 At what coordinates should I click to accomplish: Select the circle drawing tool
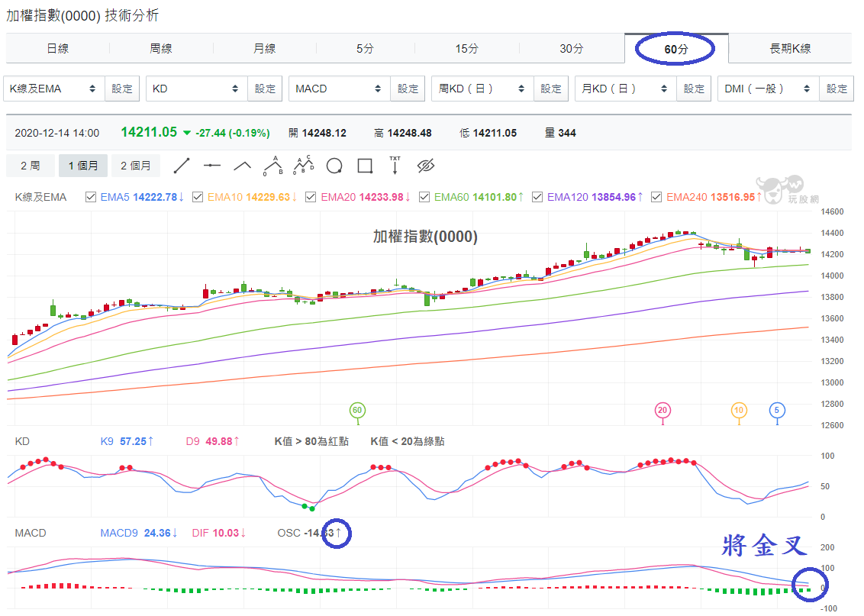click(334, 166)
